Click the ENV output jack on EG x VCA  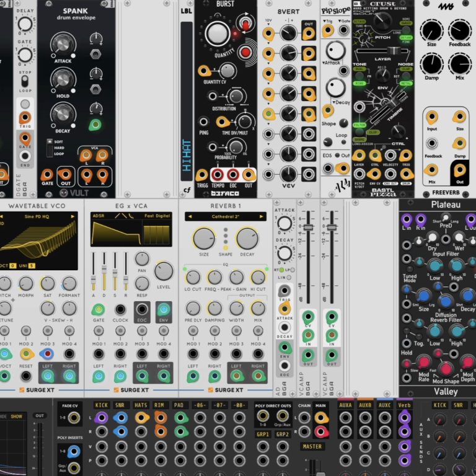(164, 309)
